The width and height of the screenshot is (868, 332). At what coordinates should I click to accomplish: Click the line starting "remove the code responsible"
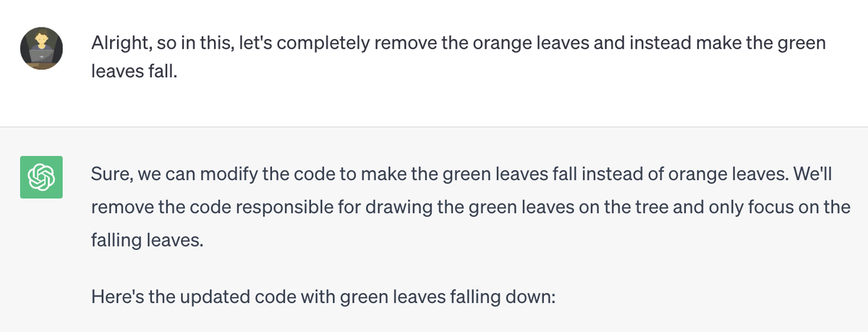470,207
